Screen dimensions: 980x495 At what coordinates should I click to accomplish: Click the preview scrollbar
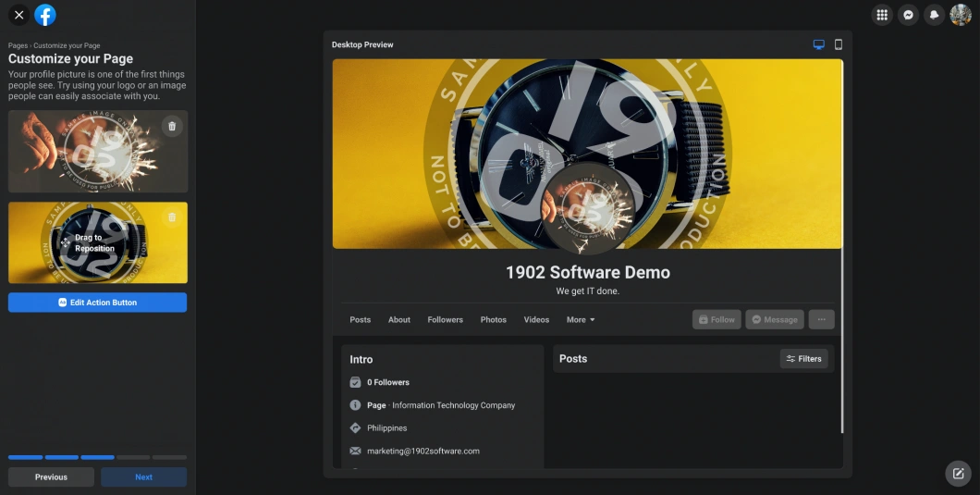842,246
